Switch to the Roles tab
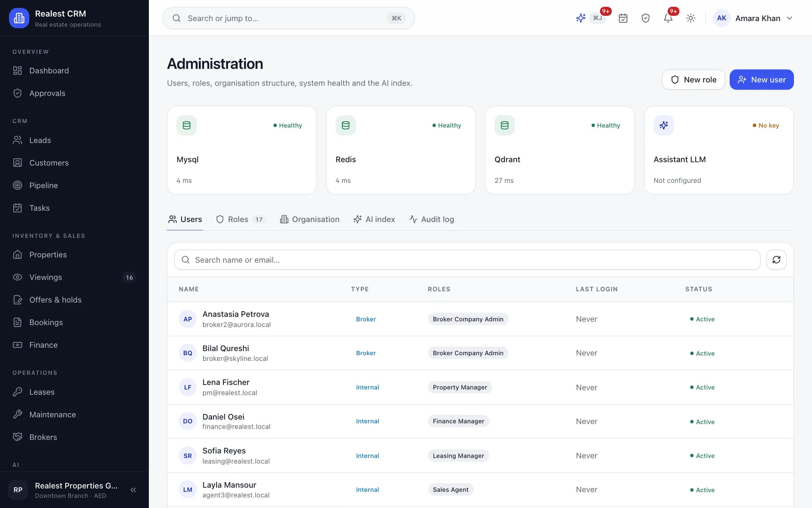 pos(241,219)
